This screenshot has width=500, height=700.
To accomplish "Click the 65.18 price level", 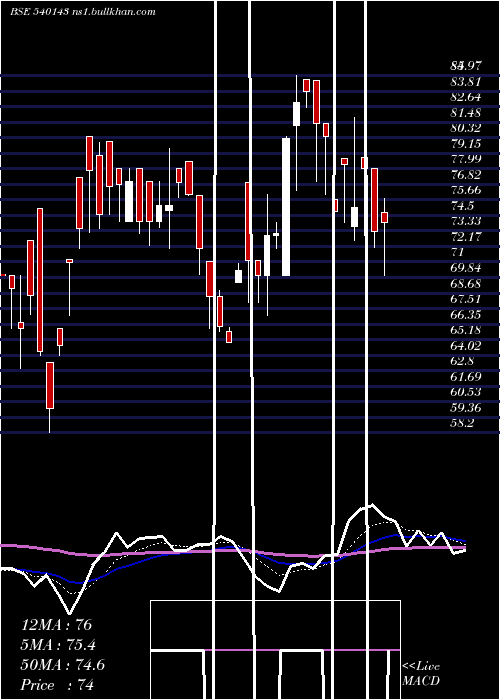I will [x=465, y=330].
